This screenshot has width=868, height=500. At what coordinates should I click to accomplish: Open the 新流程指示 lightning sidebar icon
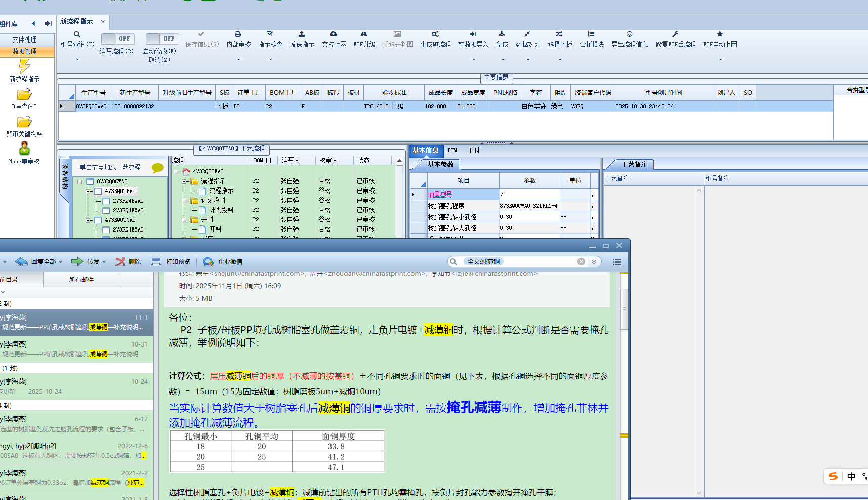point(24,66)
